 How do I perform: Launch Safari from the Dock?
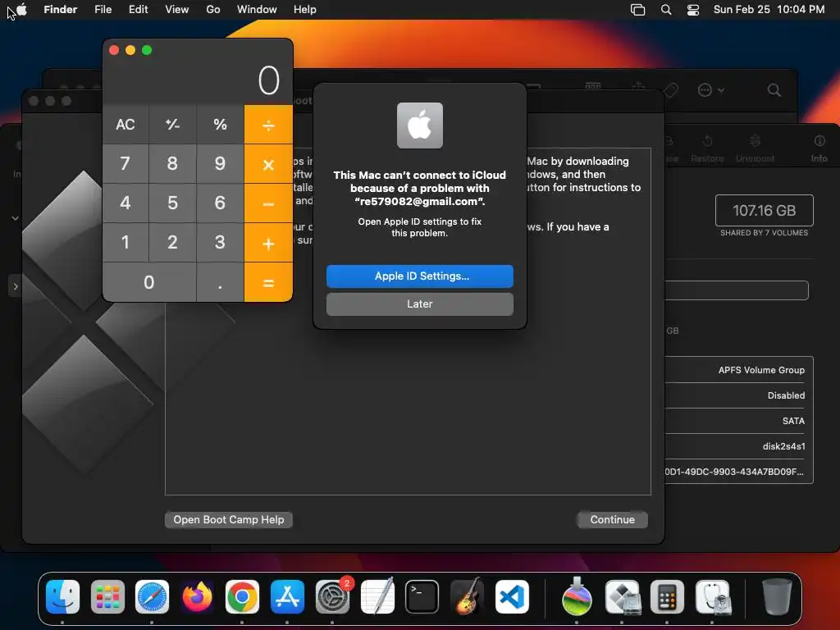click(x=152, y=597)
